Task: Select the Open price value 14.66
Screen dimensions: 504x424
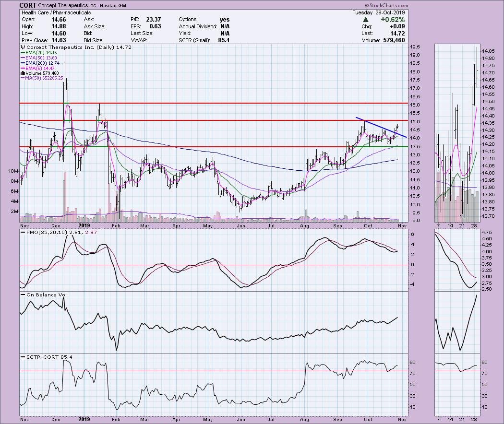Action: 59,20
